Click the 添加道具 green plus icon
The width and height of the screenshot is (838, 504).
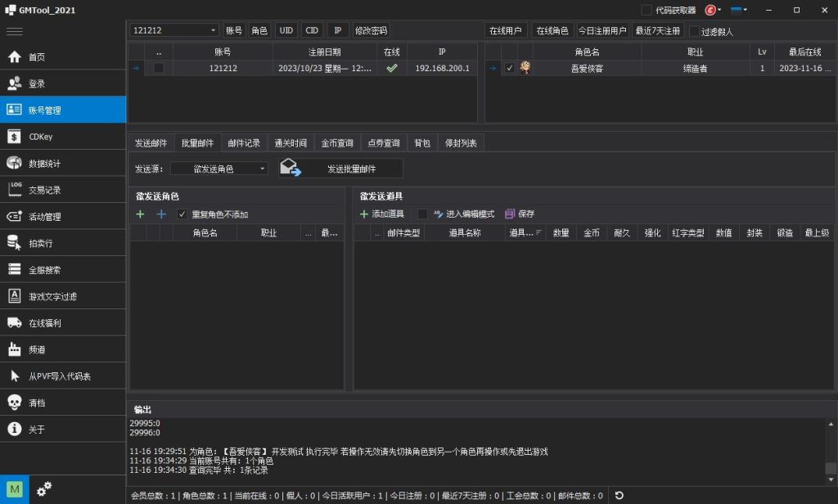click(363, 214)
